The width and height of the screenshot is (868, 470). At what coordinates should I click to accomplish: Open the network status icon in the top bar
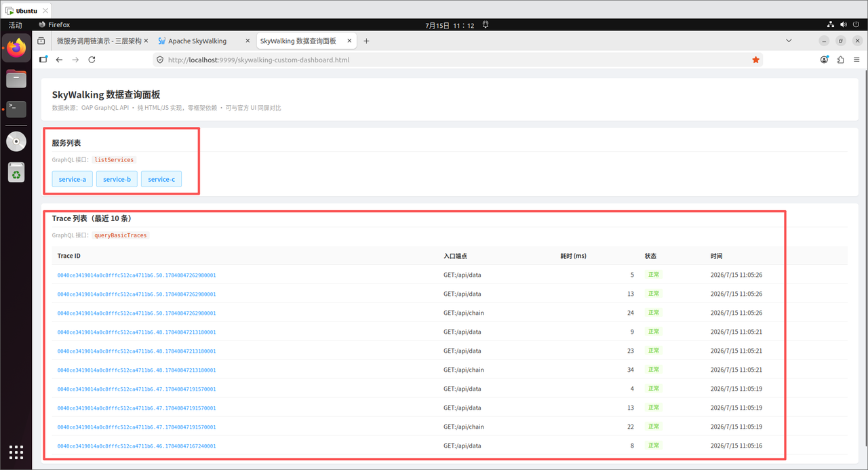830,24
